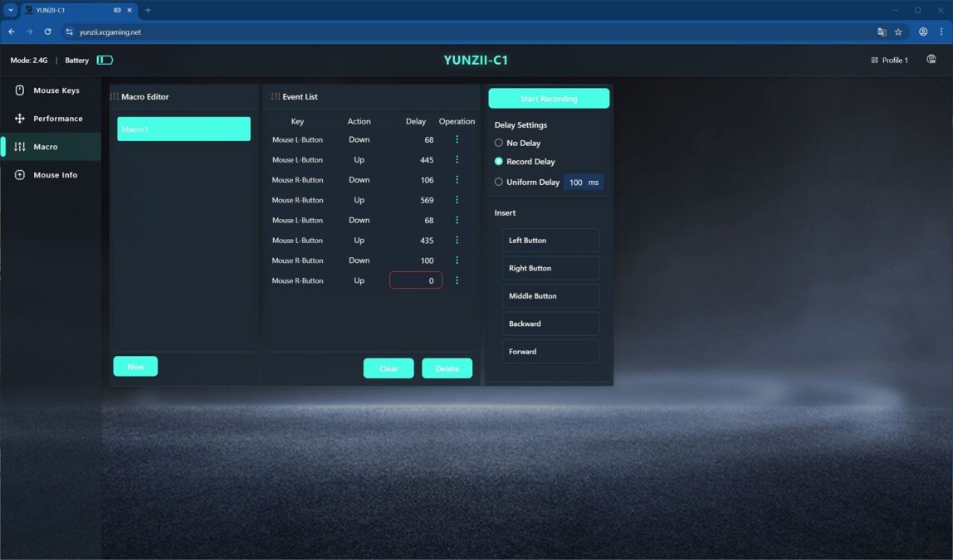
Task: Open operation menu for last row with delay 0
Action: (457, 280)
